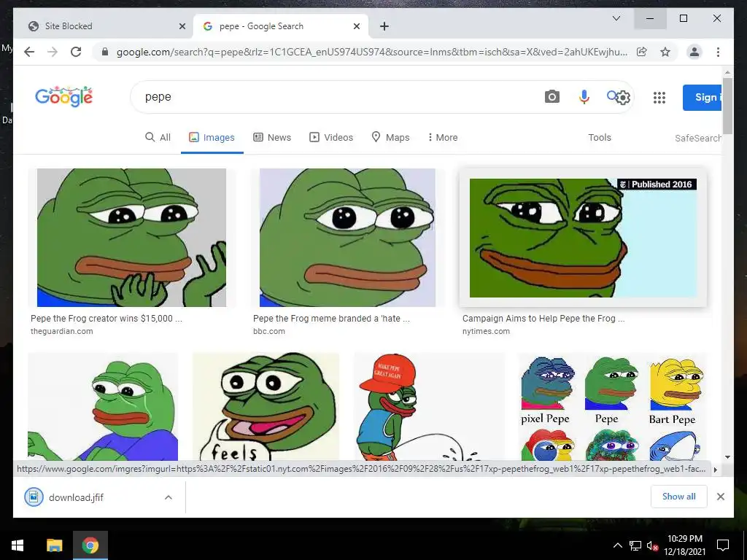Open the taskbar clock and date
747x560 pixels.
click(x=684, y=545)
